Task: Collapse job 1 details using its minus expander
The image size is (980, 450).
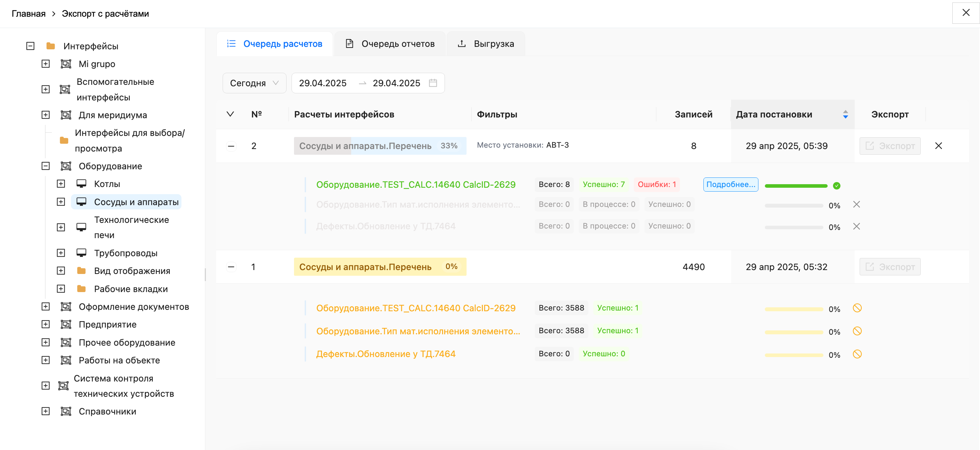Action: tap(230, 267)
